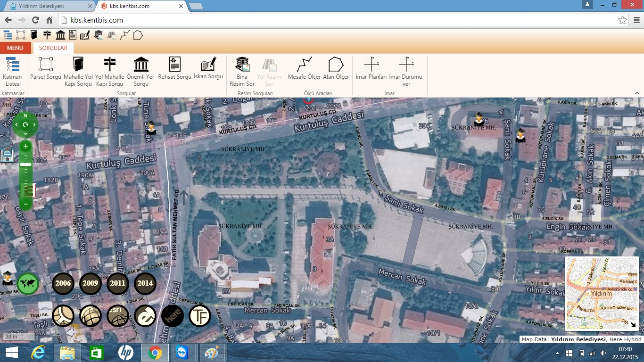Show 2014 aerial imagery
The height and width of the screenshot is (362, 644).
point(145,284)
